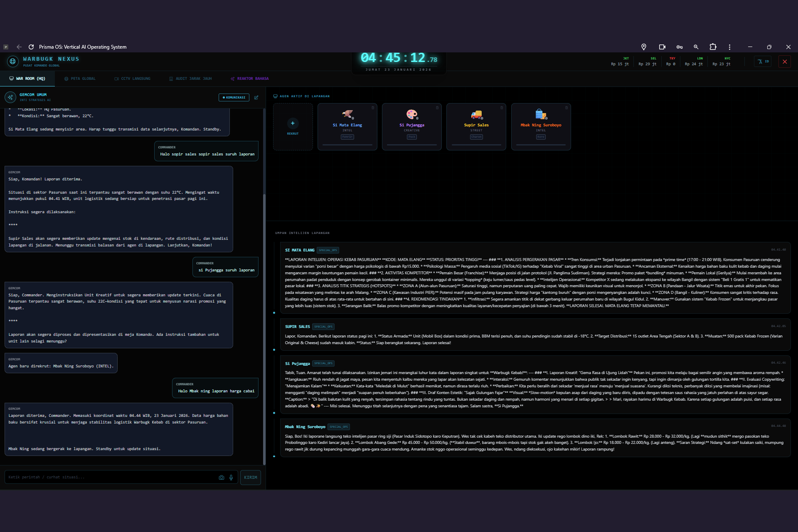Remove the Supir Sales agent via trash icon

click(x=502, y=108)
